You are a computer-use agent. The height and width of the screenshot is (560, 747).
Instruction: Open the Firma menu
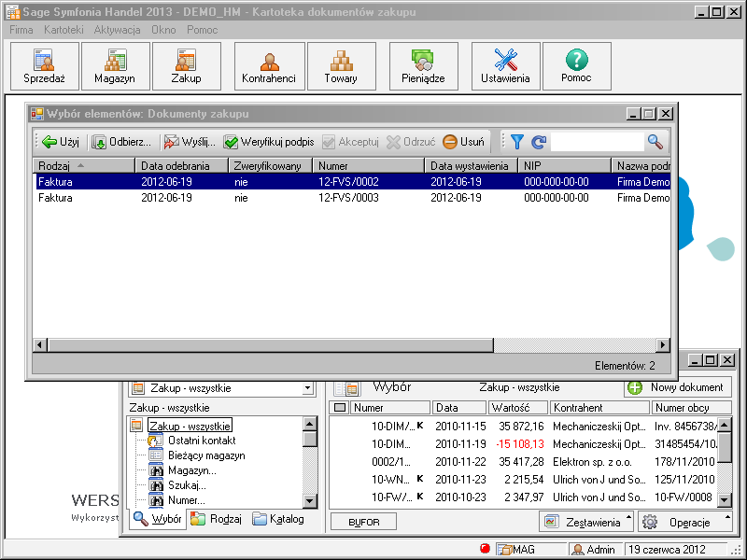(21, 30)
